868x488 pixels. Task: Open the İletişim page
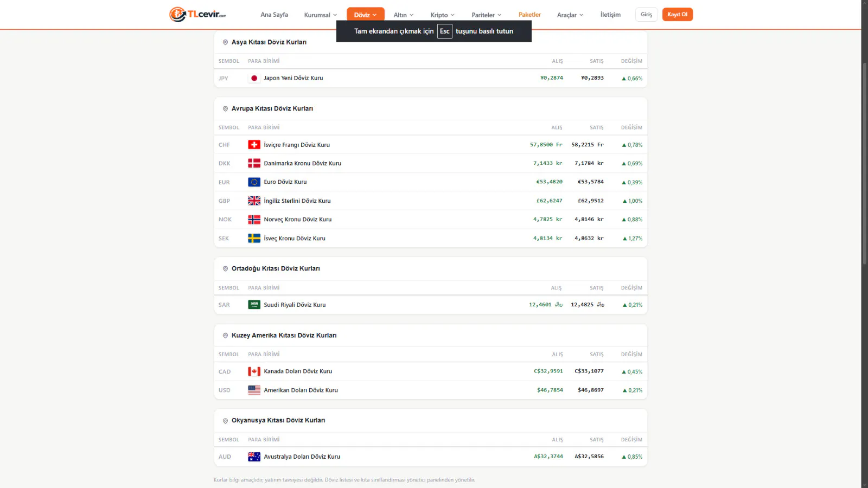coord(610,15)
